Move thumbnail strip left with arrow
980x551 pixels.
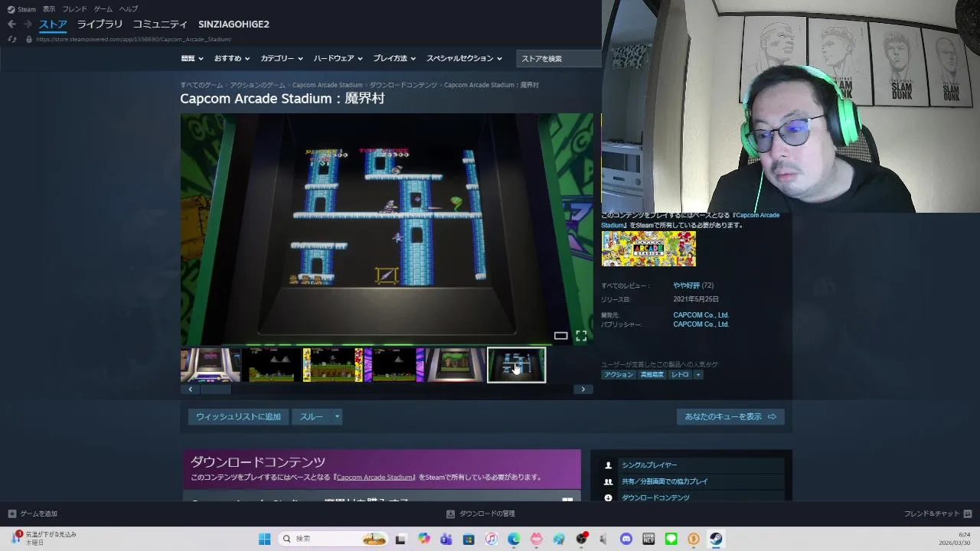[x=190, y=389]
